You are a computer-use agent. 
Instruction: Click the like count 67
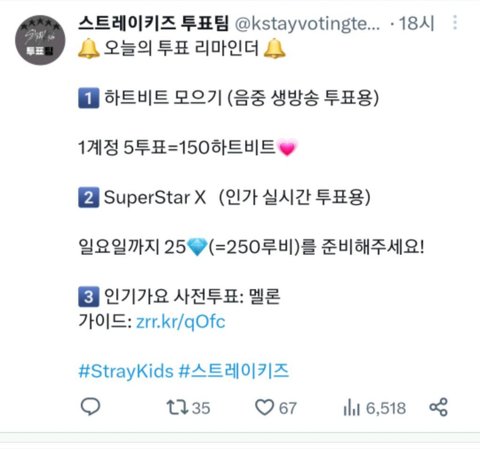288,408
